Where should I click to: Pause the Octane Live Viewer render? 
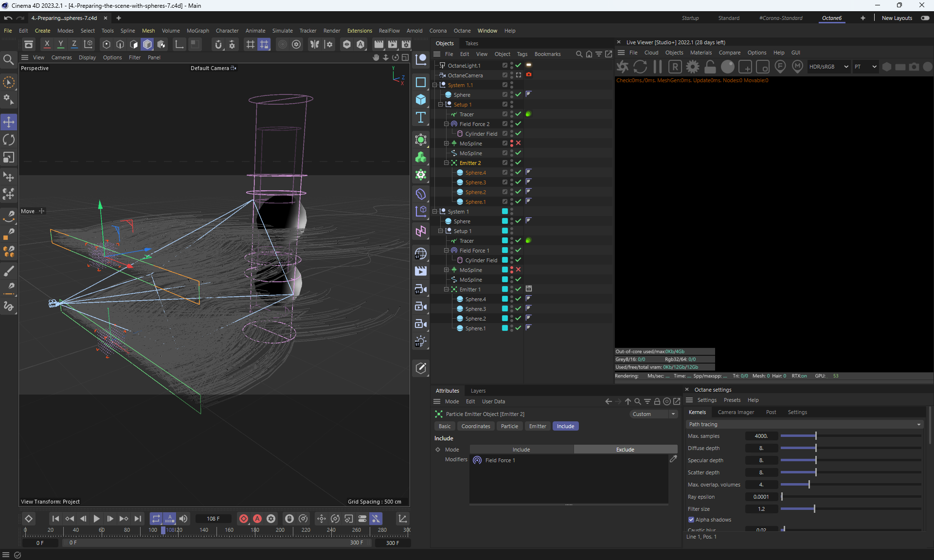click(x=658, y=67)
